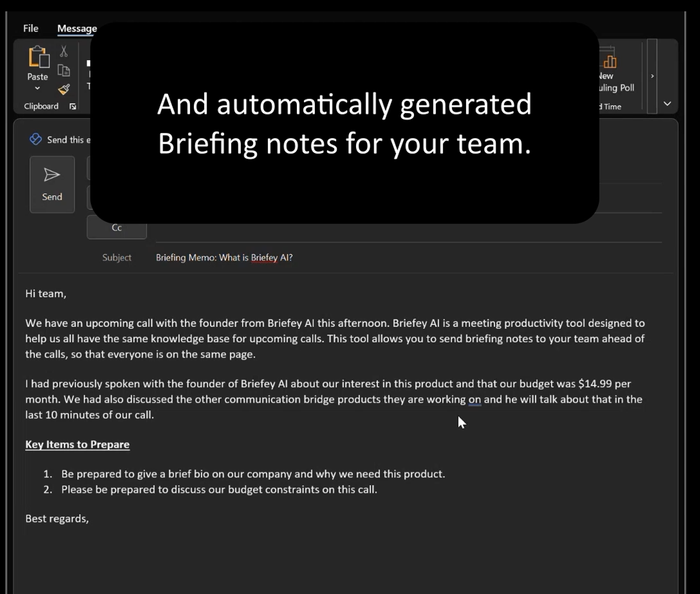Click the Cc address input field
This screenshot has height=594, width=700.
point(409,231)
